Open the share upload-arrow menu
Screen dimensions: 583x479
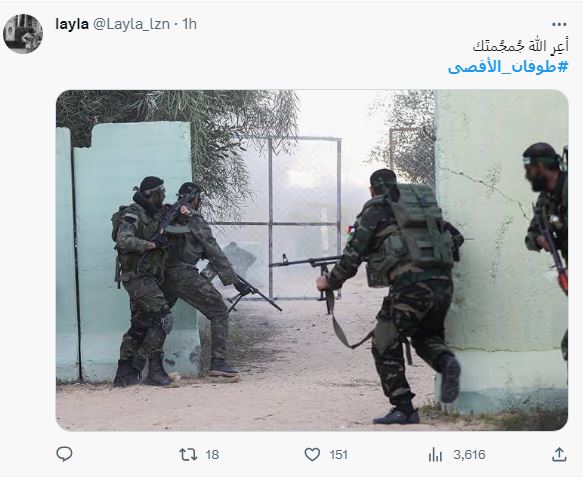559,454
